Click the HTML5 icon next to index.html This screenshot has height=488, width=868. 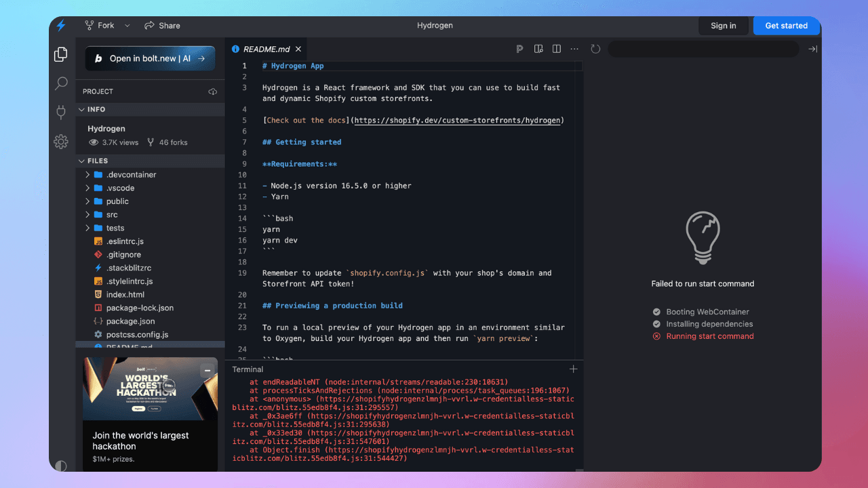[98, 295]
